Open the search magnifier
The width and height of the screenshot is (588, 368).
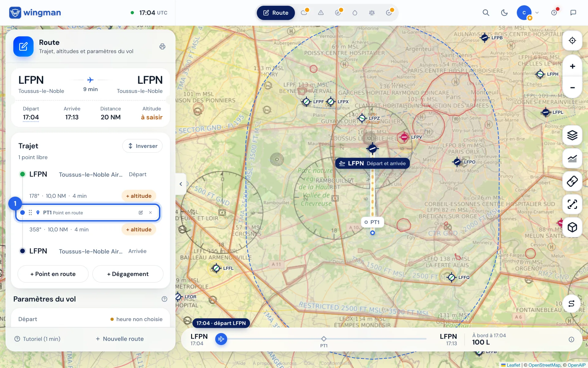coord(486,13)
